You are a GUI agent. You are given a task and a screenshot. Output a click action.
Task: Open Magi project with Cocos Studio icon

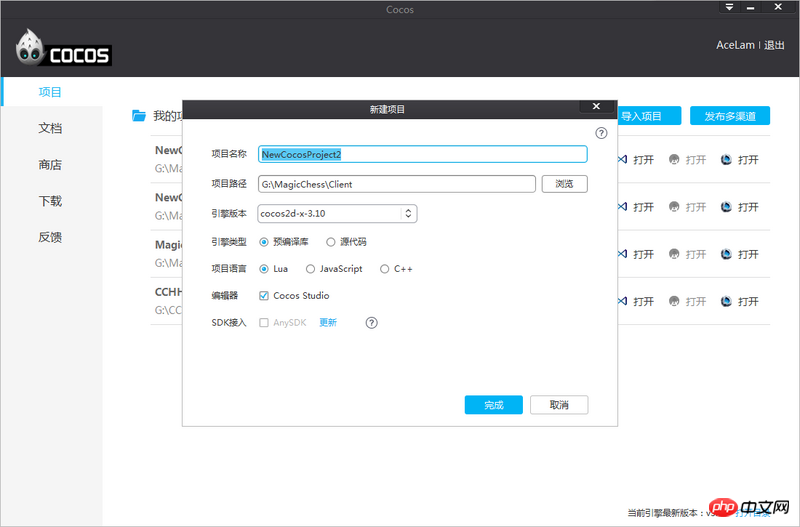coord(726,254)
